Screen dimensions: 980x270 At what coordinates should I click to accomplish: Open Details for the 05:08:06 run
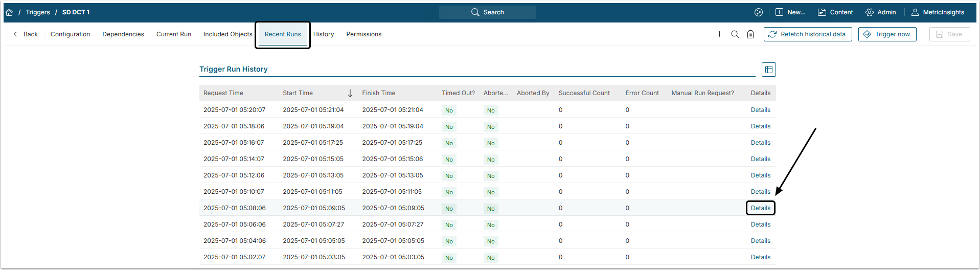tap(760, 208)
